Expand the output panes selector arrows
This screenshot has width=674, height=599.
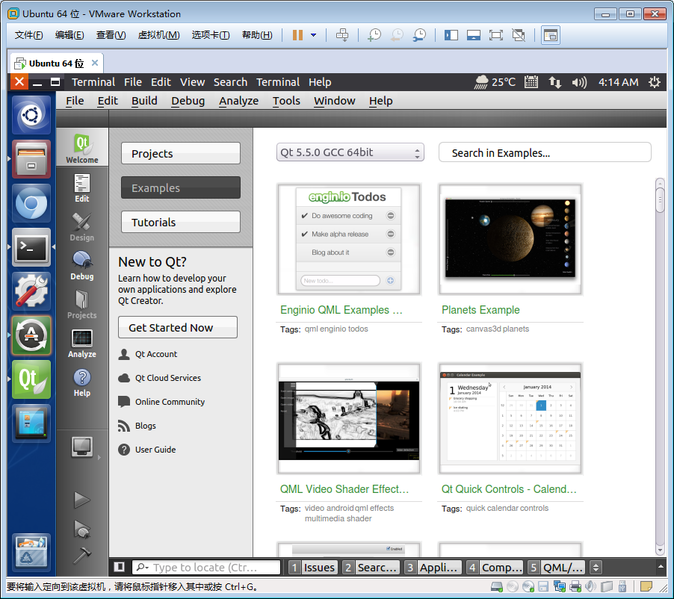tap(596, 567)
